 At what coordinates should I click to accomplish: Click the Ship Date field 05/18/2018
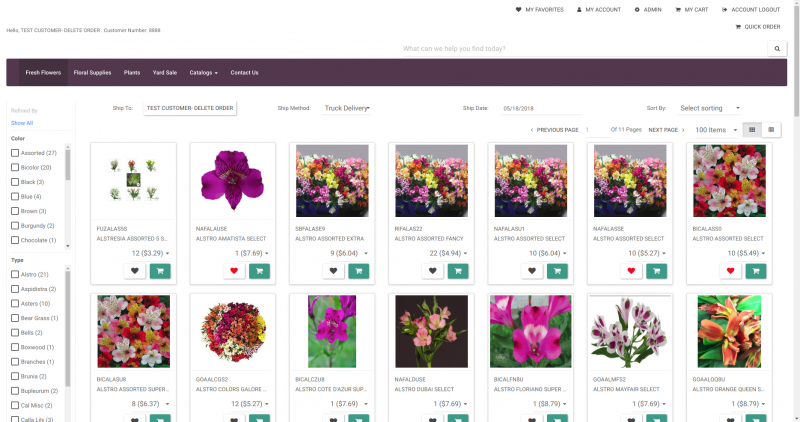click(541, 108)
